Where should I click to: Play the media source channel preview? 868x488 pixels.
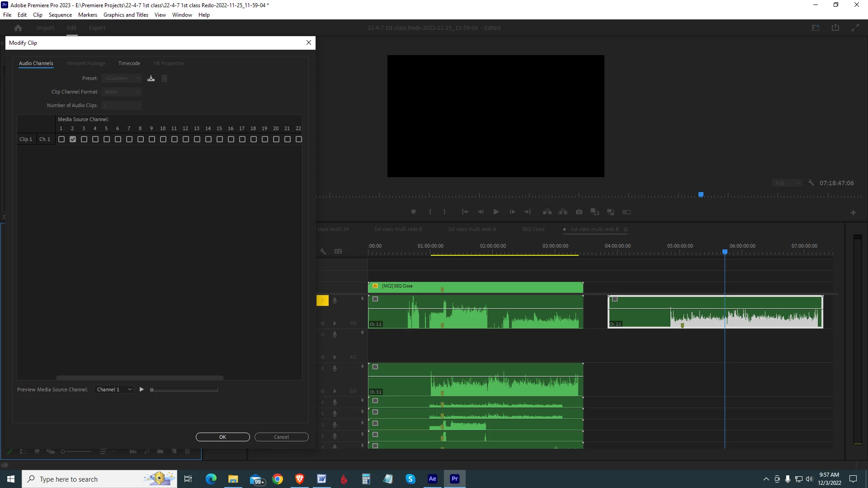[x=142, y=389]
